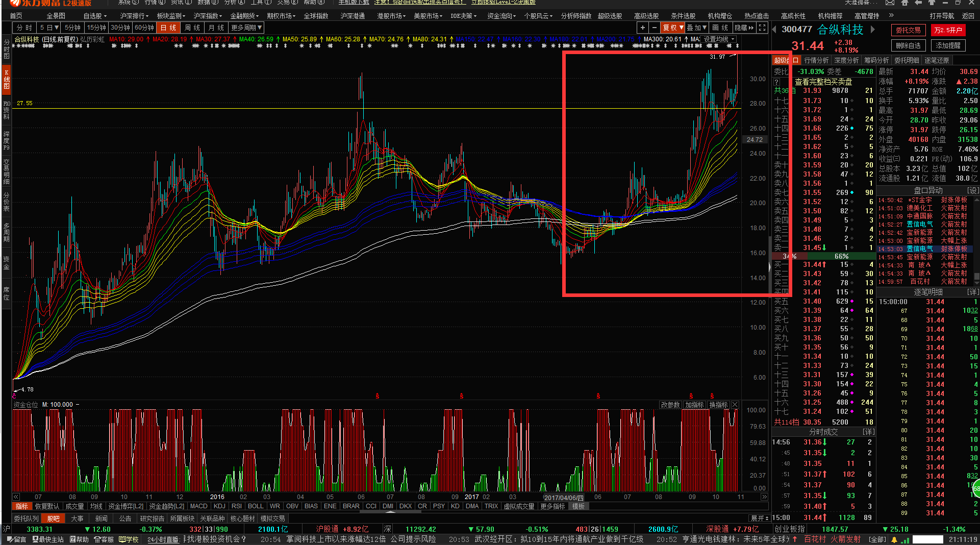Switch to 60分钟 period
This screenshot has width=980, height=545.
(x=144, y=28)
